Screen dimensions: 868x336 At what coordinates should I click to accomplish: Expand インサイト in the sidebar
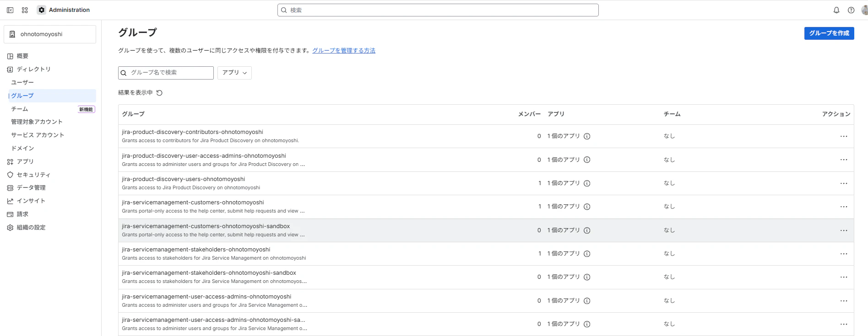click(x=50, y=201)
